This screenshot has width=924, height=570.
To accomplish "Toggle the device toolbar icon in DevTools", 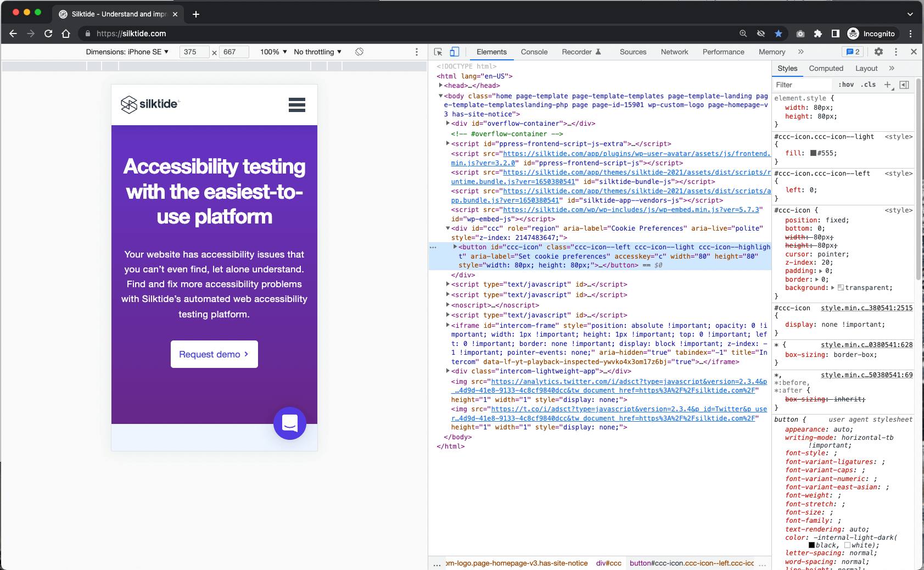I will [455, 52].
